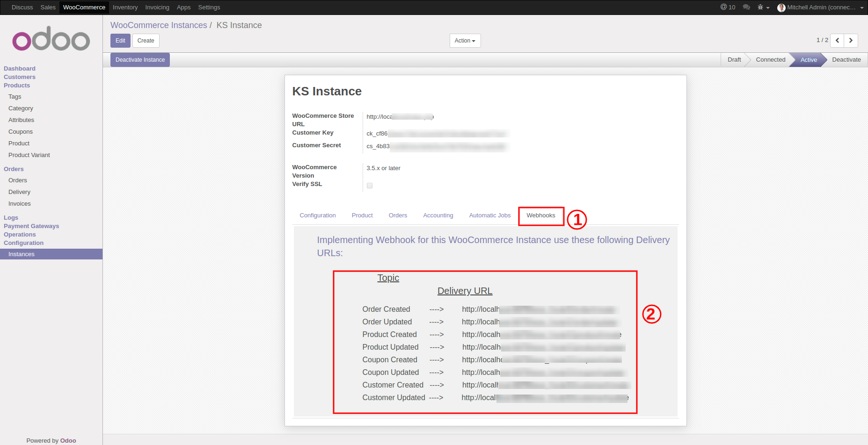The width and height of the screenshot is (868, 445).
Task: Switch to the Configuration tab
Action: [x=318, y=215]
